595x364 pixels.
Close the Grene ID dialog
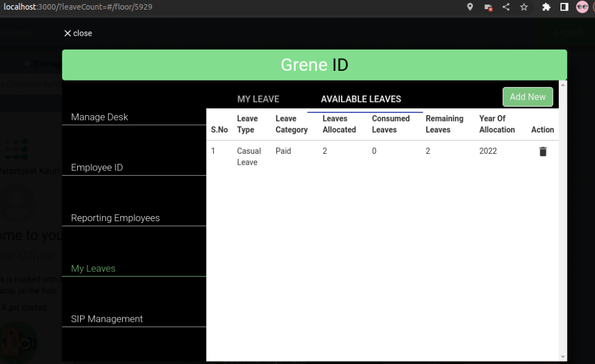click(x=78, y=33)
